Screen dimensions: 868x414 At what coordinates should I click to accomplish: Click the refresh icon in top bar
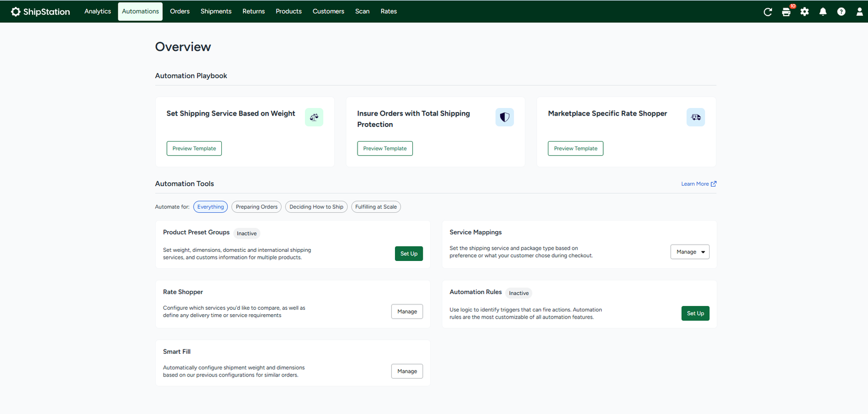click(768, 11)
